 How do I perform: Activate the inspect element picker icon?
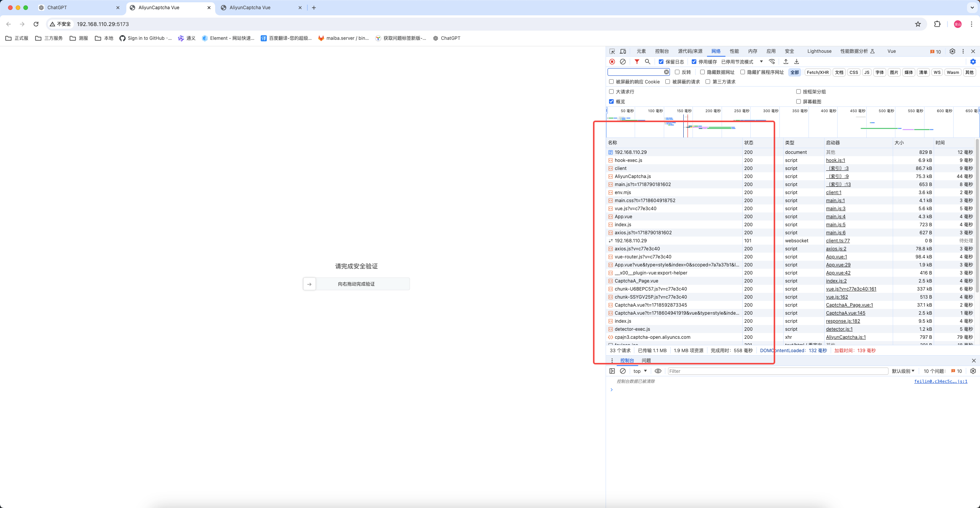612,51
